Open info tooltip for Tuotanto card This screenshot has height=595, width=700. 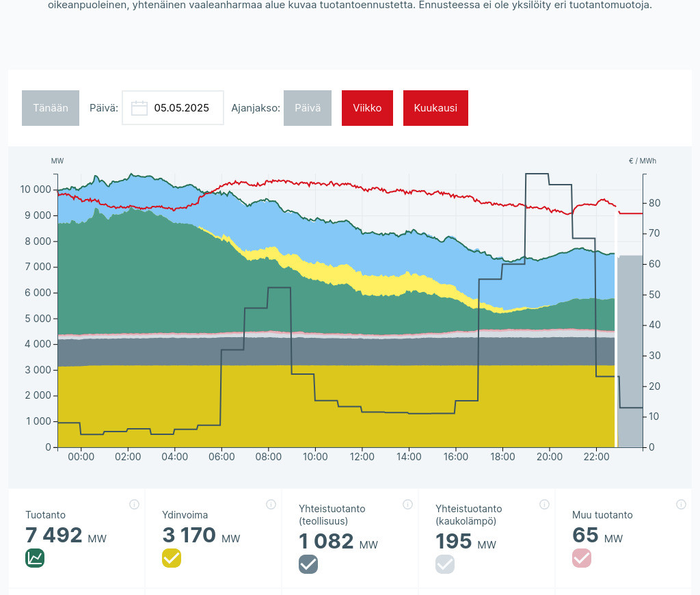[x=134, y=505]
